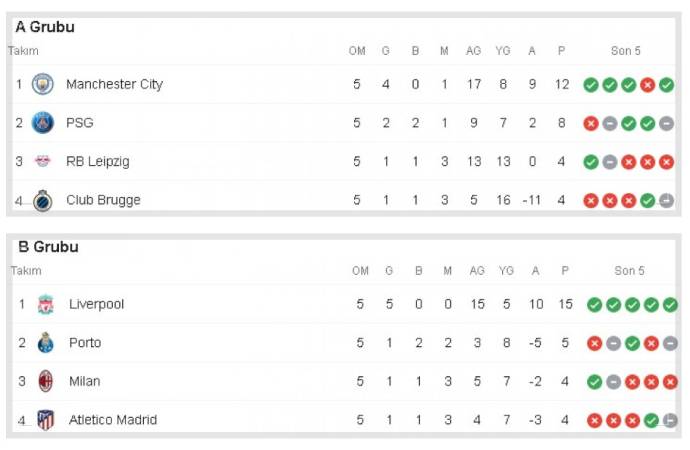The image size is (690, 450).
Task: Click the RB Leipzig club logo
Action: (x=43, y=161)
